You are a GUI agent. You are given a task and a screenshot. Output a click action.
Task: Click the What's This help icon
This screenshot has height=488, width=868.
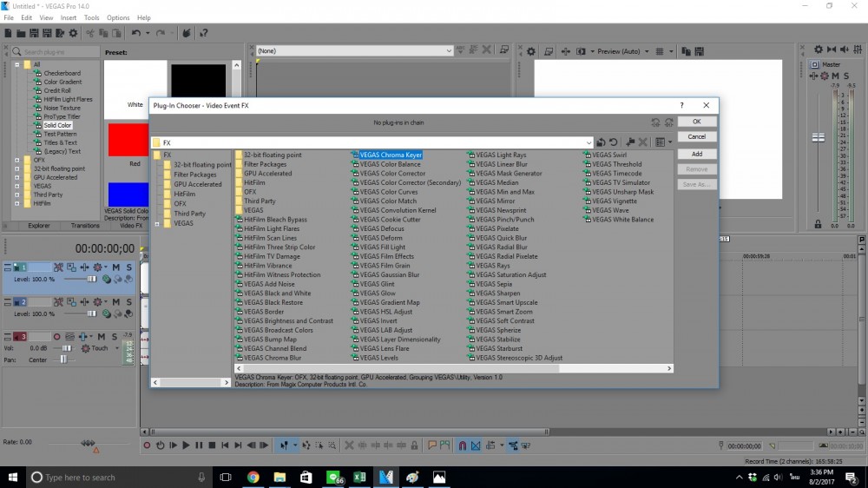(x=204, y=33)
